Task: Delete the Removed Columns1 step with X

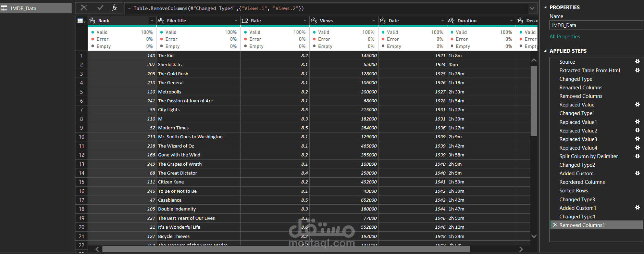Action: [x=555, y=225]
